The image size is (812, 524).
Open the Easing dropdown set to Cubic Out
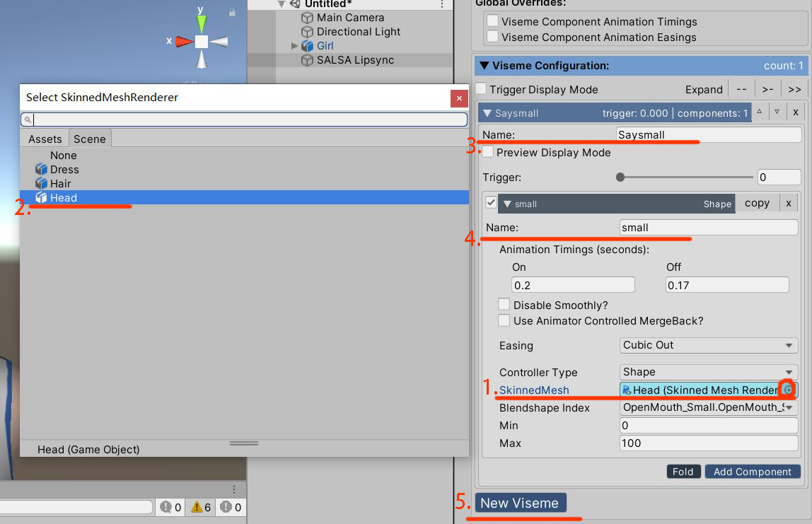click(x=707, y=345)
